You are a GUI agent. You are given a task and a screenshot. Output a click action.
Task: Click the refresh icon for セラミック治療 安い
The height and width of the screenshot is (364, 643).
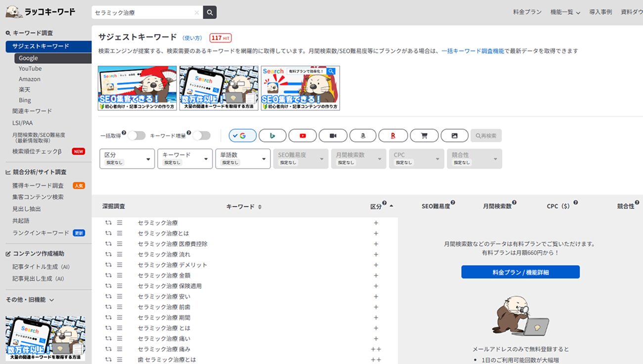click(108, 296)
